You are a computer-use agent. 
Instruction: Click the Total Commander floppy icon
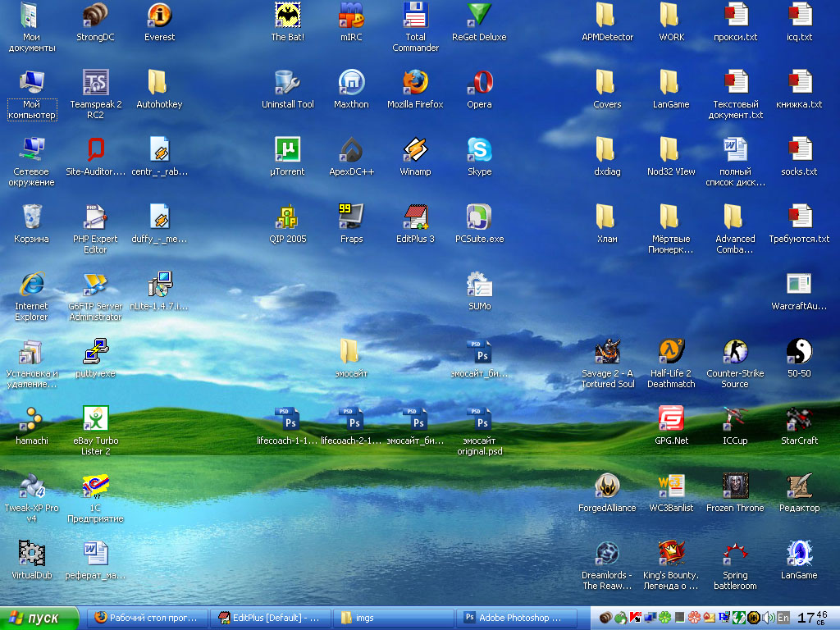(415, 16)
